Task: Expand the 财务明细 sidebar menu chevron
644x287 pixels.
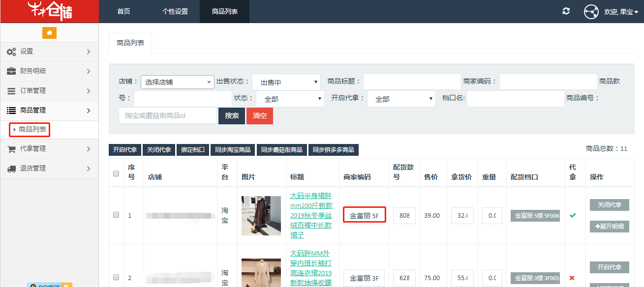Action: pyautogui.click(x=89, y=71)
